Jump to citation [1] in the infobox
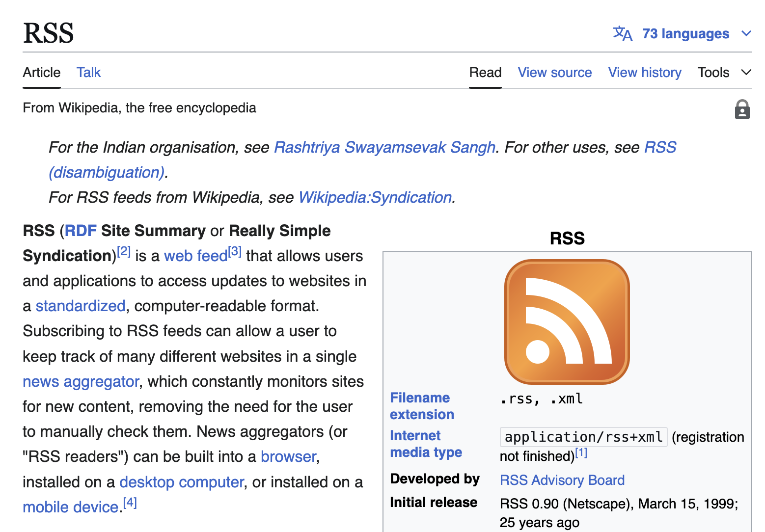This screenshot has width=765, height=532. [x=581, y=452]
